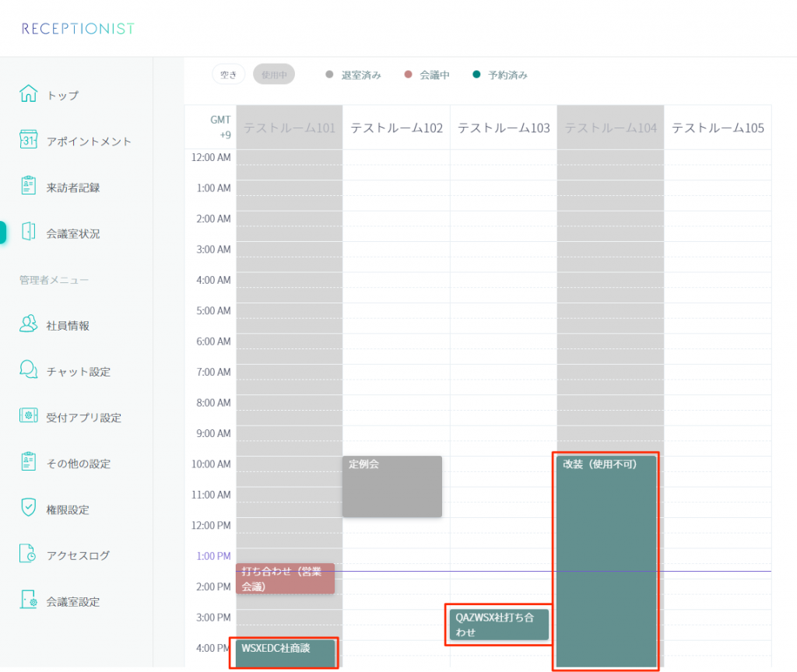Click the 管理者メニュー section heading
Screen dimensions: 797x672
54,280
